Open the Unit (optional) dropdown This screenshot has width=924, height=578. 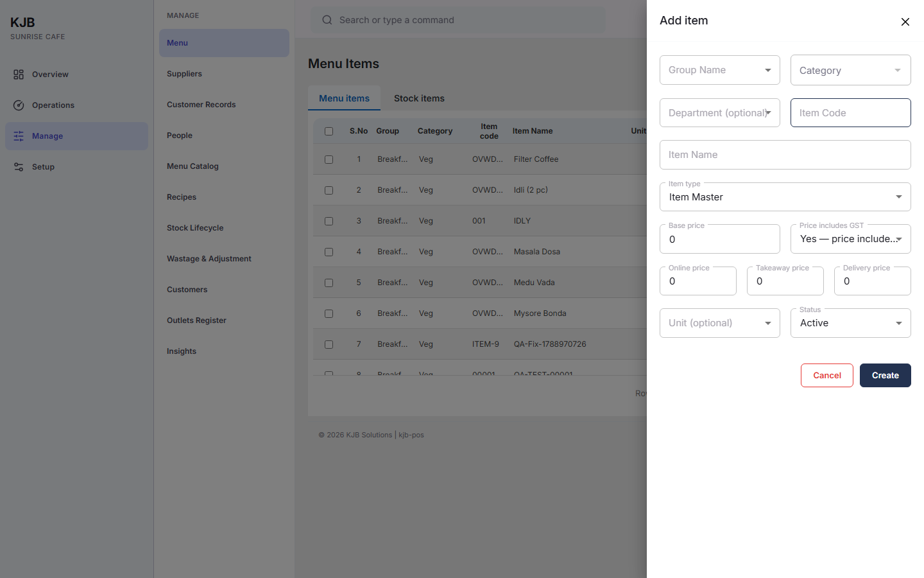[x=720, y=323]
